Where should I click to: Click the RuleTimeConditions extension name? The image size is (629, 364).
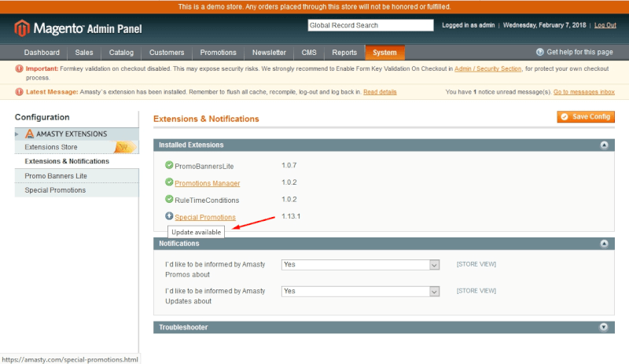[x=207, y=200]
